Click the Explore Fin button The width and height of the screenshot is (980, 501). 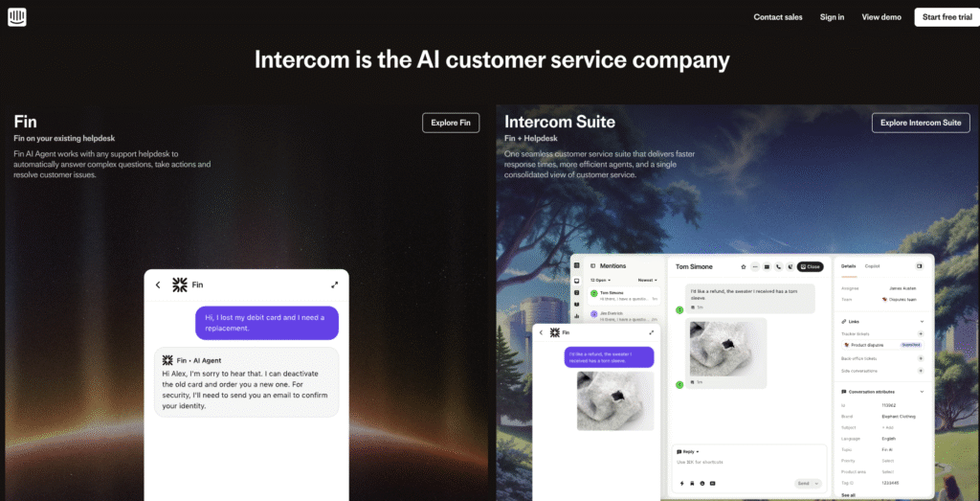coord(451,123)
